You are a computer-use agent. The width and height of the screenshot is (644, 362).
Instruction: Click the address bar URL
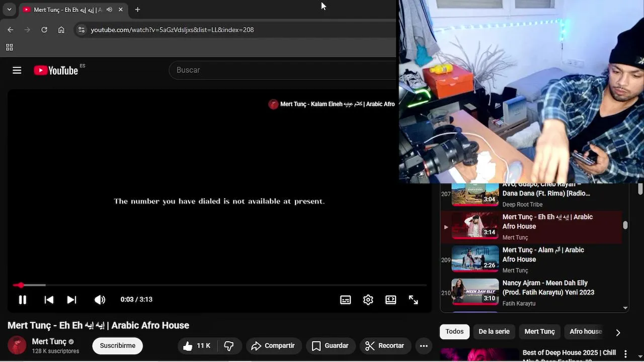click(172, 30)
